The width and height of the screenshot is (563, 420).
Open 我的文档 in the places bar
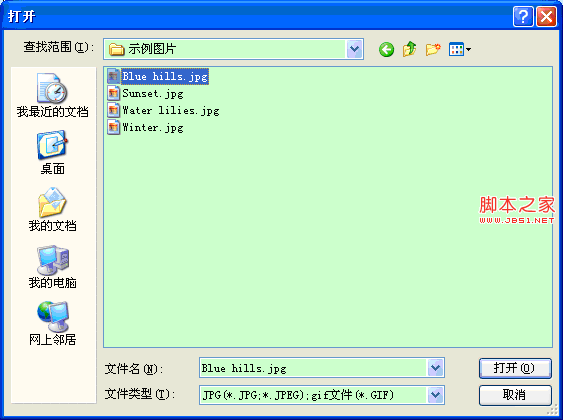pyautogui.click(x=52, y=210)
